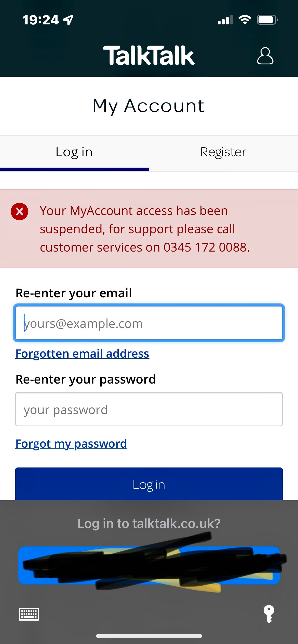
Task: Choose the suggested saved login for talktalk.co.uk
Action: click(x=149, y=565)
